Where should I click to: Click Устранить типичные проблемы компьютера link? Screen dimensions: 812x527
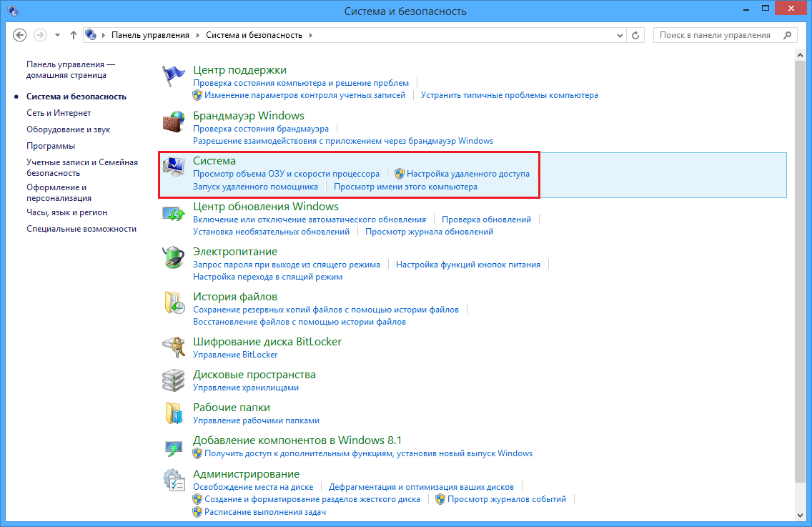510,95
